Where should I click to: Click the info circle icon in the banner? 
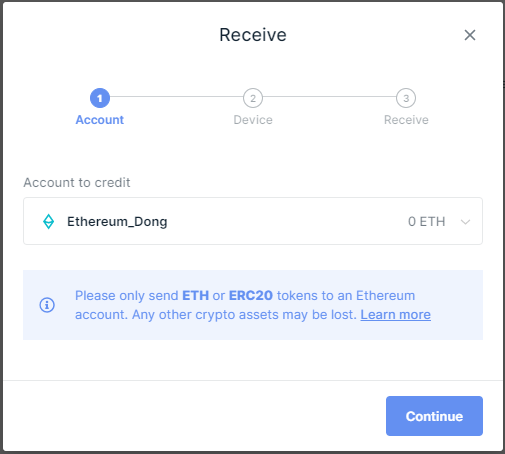(47, 305)
